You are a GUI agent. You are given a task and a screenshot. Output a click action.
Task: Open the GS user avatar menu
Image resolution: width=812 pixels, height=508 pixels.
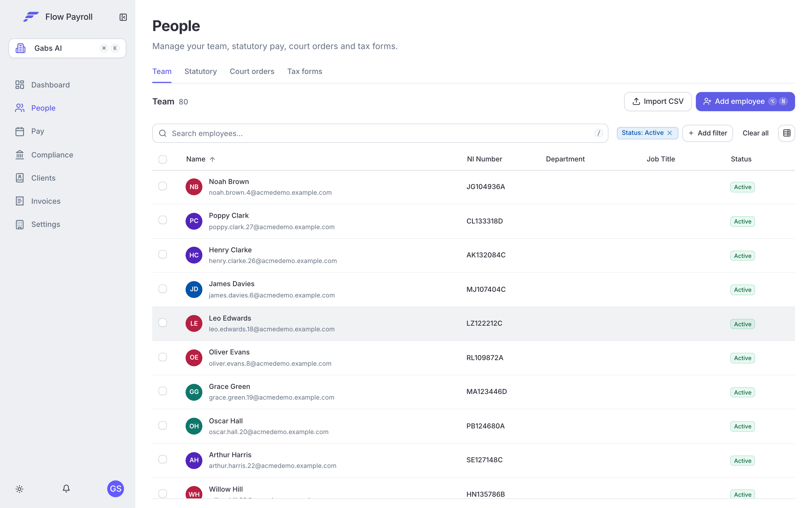(x=115, y=489)
